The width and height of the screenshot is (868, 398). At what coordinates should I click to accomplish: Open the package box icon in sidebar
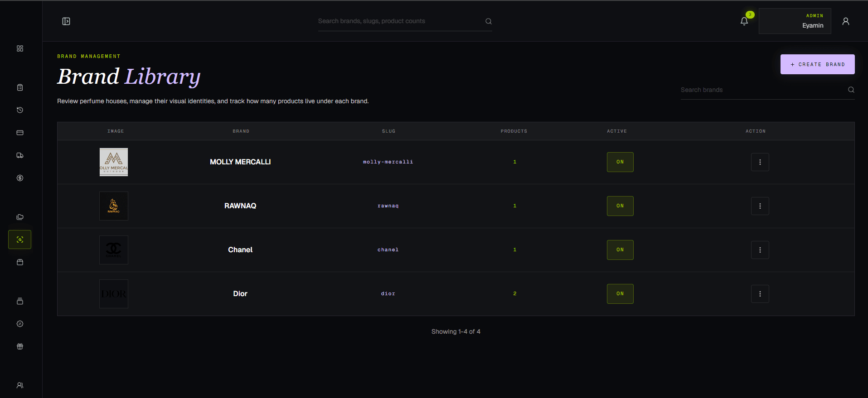(x=20, y=262)
